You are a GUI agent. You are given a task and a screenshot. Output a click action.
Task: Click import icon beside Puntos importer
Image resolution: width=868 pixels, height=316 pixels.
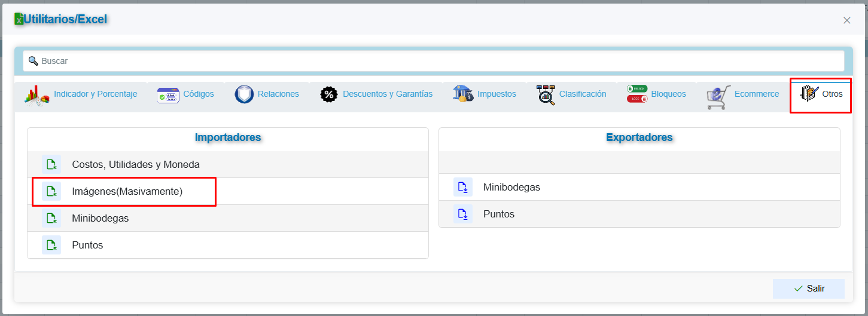(51, 245)
